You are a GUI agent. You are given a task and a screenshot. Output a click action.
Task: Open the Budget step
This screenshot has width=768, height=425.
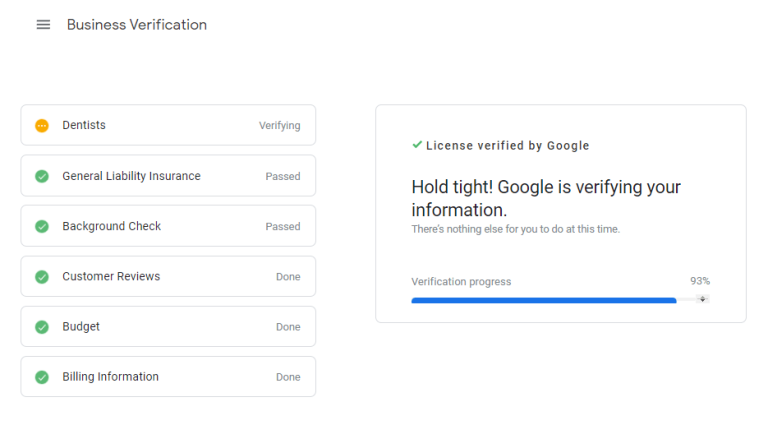pos(168,327)
